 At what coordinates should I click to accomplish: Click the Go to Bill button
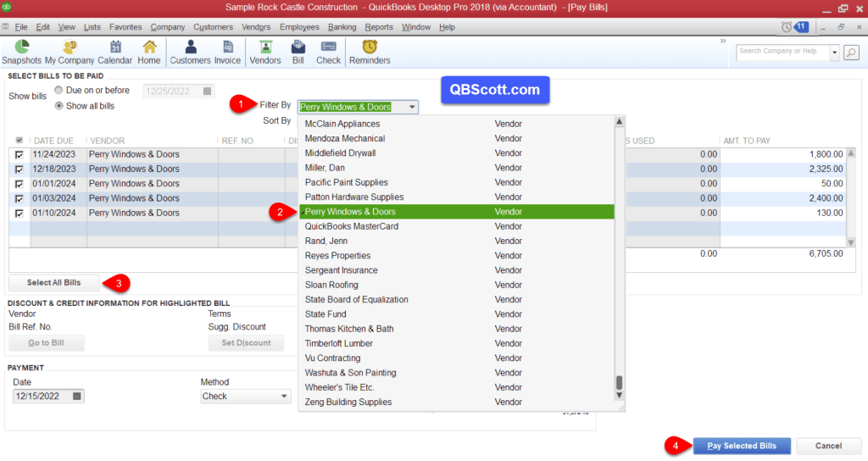47,343
